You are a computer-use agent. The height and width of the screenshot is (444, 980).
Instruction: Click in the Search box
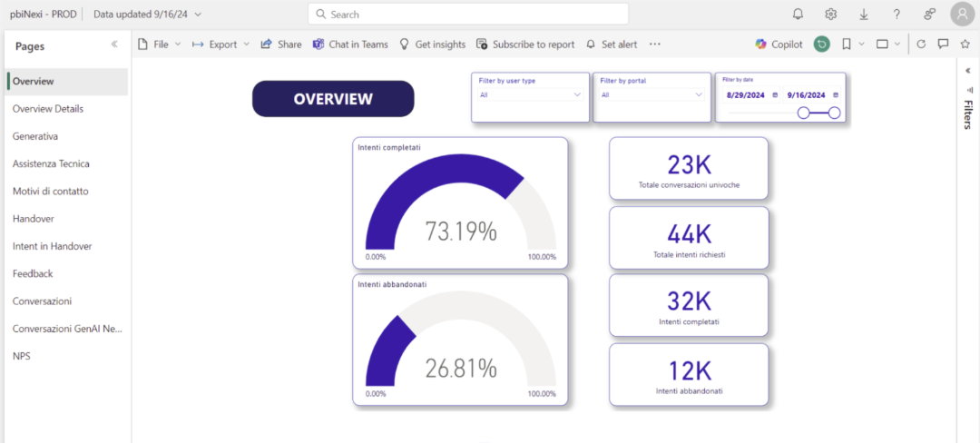coord(468,14)
